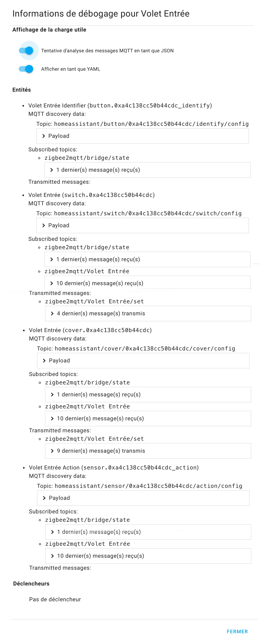Show 10 received messages for action sensor

[100, 556]
